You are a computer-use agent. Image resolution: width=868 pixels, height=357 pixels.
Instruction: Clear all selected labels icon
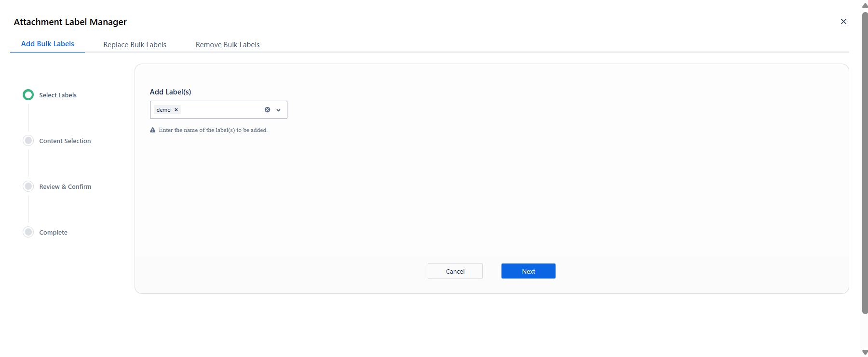pos(267,110)
